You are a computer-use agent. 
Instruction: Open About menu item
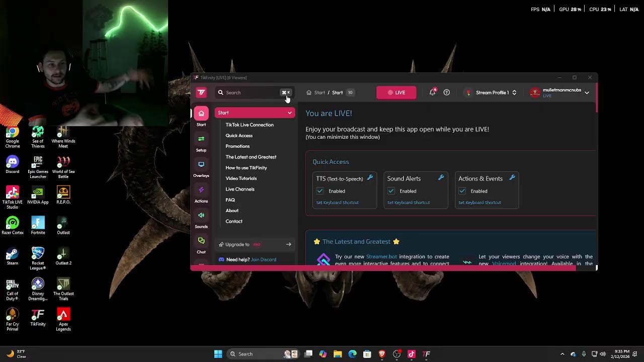pyautogui.click(x=232, y=211)
